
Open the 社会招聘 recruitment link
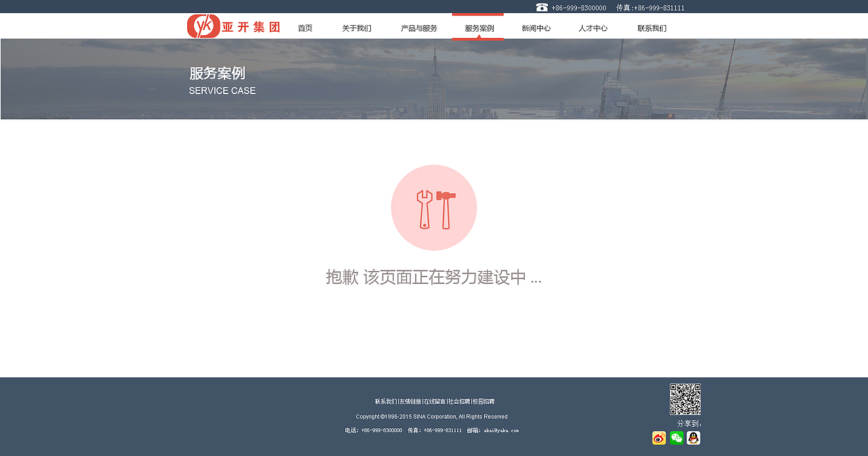click(460, 401)
